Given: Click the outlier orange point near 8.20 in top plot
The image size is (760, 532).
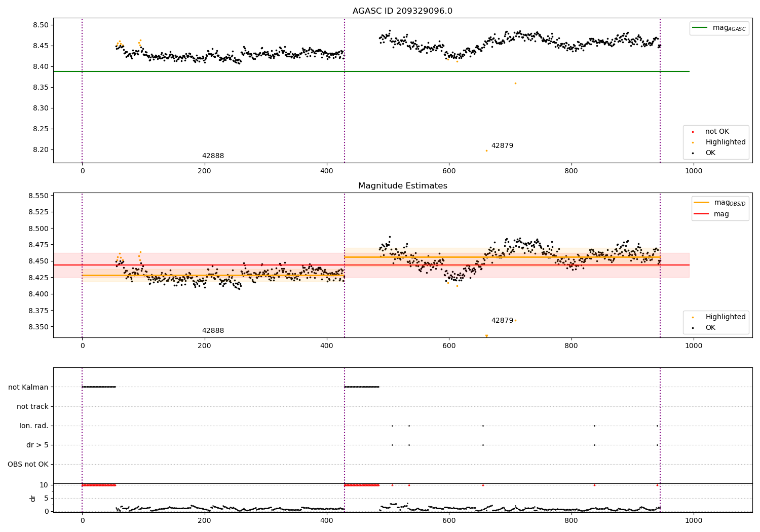Looking at the screenshot, I should click(x=486, y=150).
